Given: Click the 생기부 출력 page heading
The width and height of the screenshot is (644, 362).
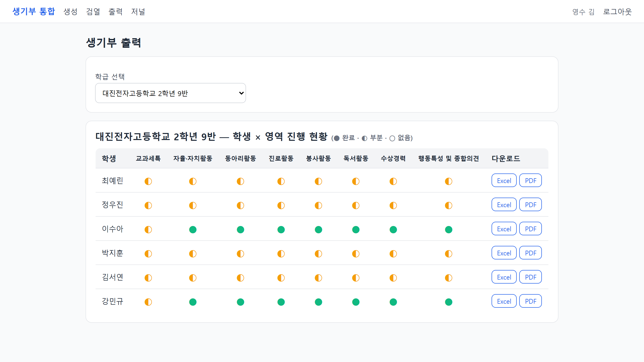Looking at the screenshot, I should (113, 42).
